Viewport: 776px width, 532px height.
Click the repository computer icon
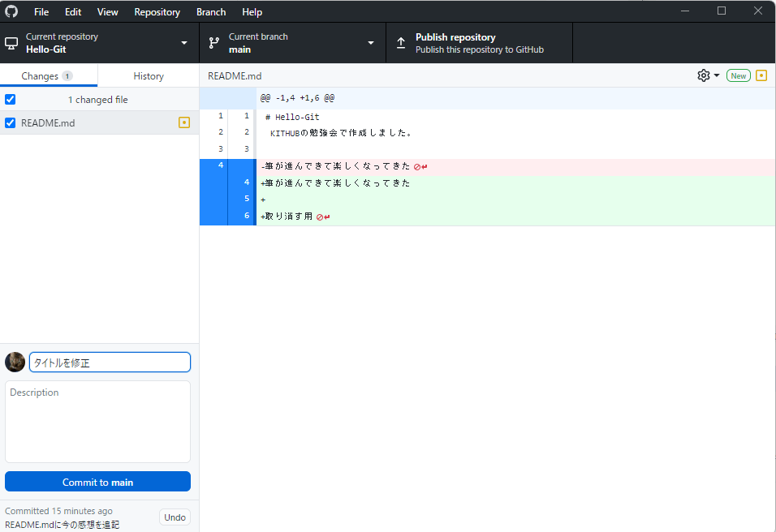[12, 42]
